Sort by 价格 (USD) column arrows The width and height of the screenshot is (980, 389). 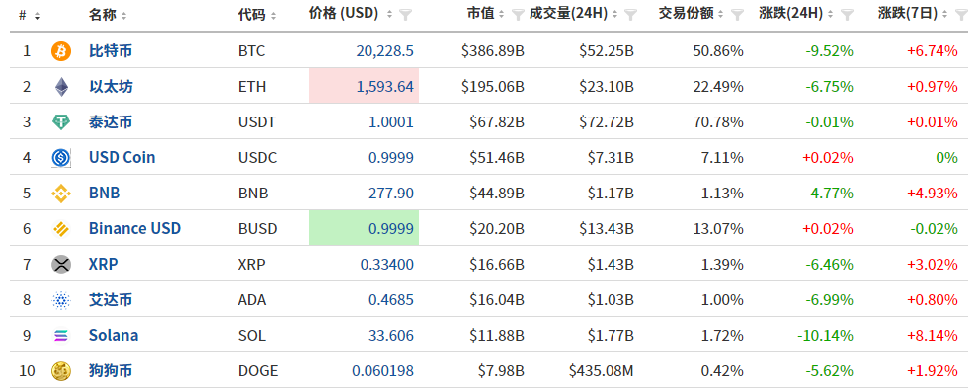(390, 15)
